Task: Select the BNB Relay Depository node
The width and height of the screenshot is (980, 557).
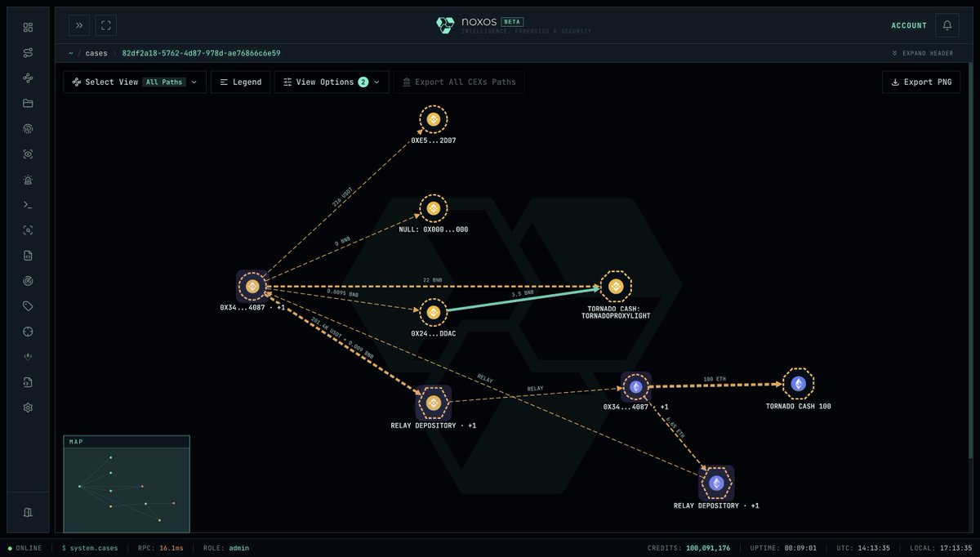Action: [434, 403]
